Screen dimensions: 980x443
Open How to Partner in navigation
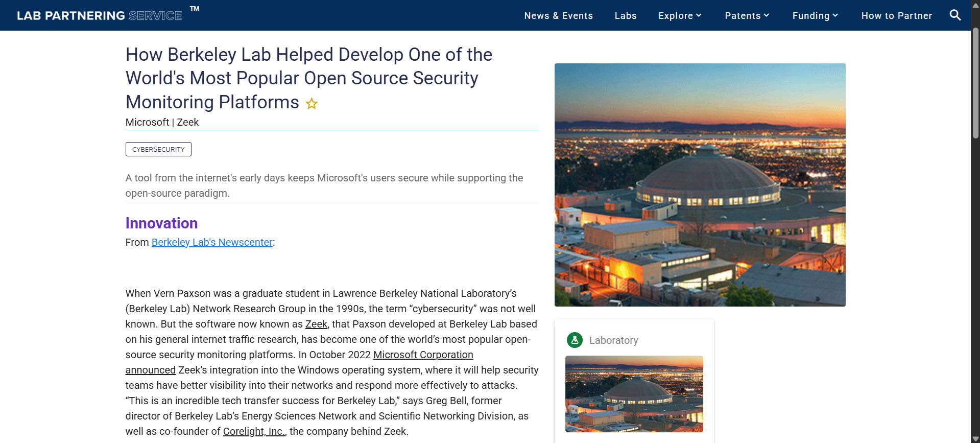[896, 16]
